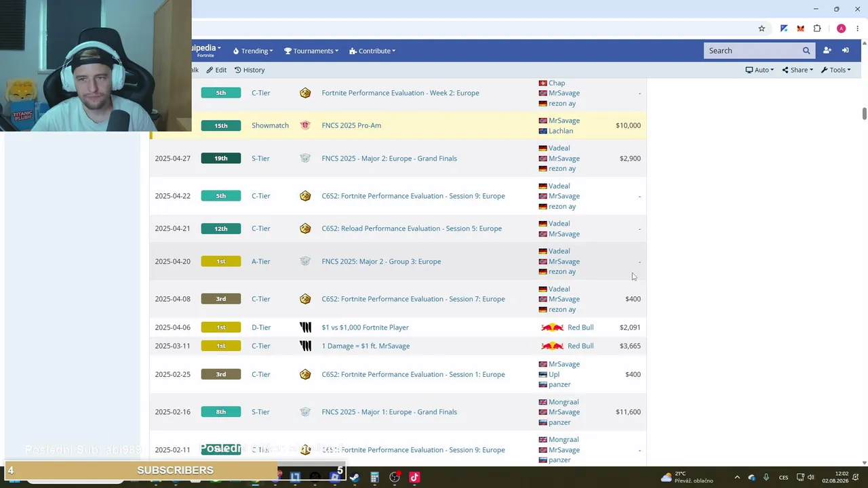Open C6S2 Reload Performance Evaluation Session 5
The width and height of the screenshot is (868, 488).
pos(412,228)
